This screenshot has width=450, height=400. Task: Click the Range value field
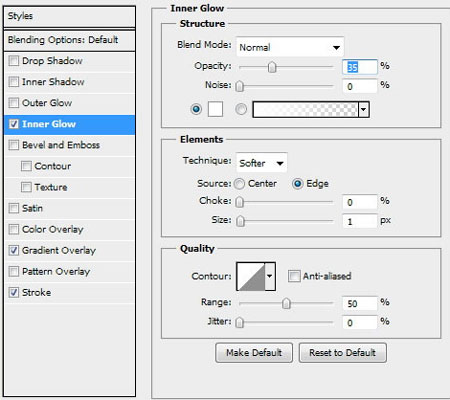360,303
